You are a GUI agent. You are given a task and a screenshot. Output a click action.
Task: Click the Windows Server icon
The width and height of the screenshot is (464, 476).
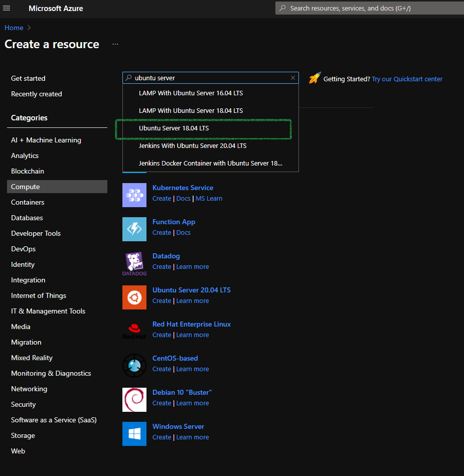click(134, 434)
